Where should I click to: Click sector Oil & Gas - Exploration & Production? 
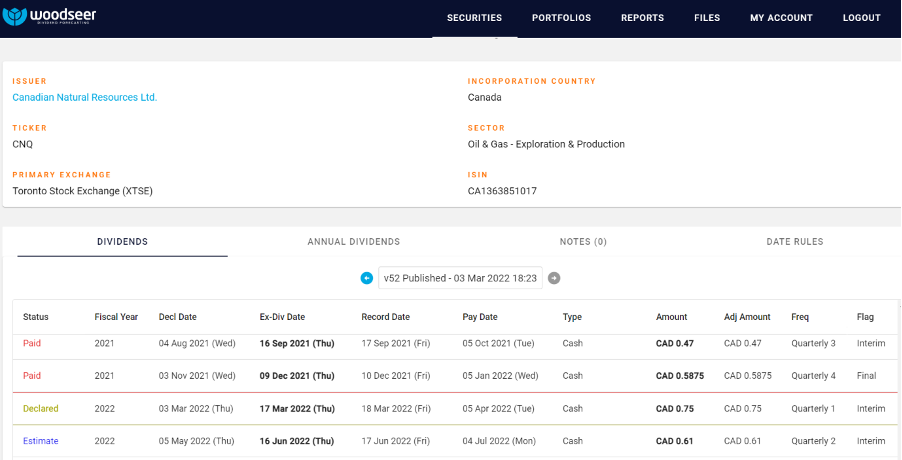tap(546, 144)
